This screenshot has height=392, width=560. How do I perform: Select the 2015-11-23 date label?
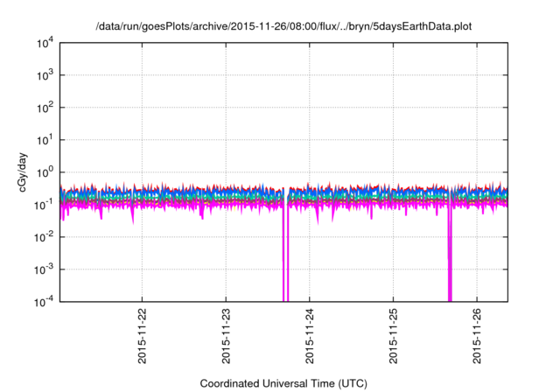226,336
